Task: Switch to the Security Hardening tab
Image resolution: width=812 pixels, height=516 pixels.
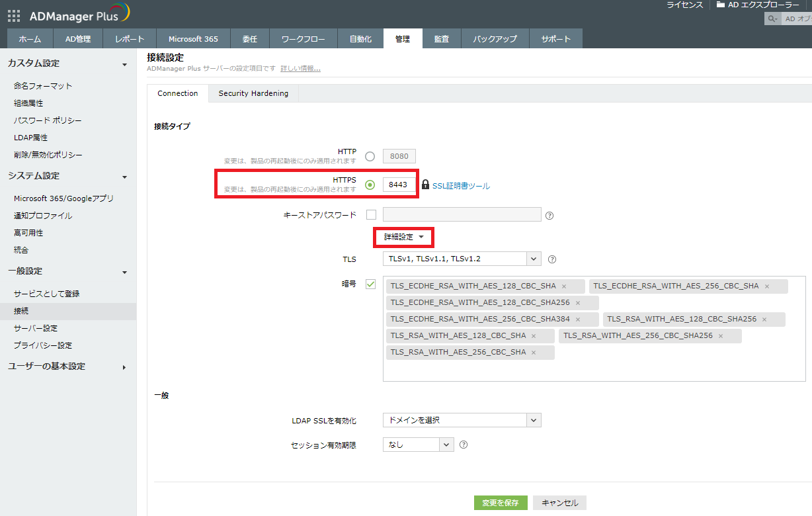Action: pyautogui.click(x=253, y=93)
